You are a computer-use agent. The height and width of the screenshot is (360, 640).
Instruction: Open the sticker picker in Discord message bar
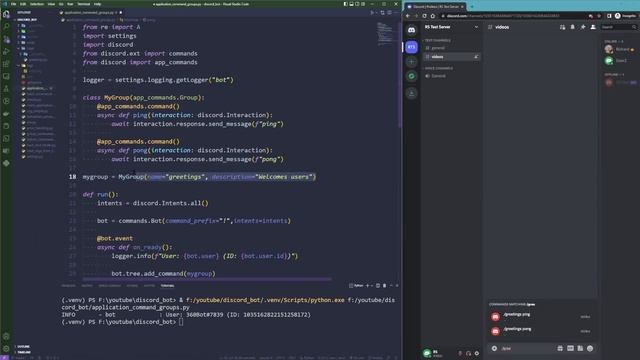pyautogui.click(x=580, y=348)
